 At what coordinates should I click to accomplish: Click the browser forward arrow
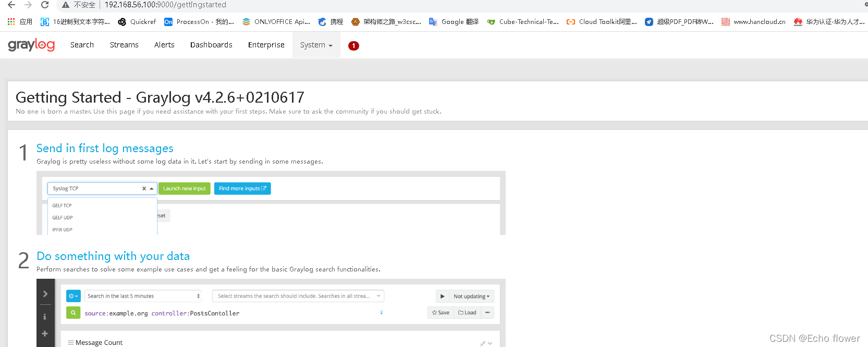coord(28,5)
